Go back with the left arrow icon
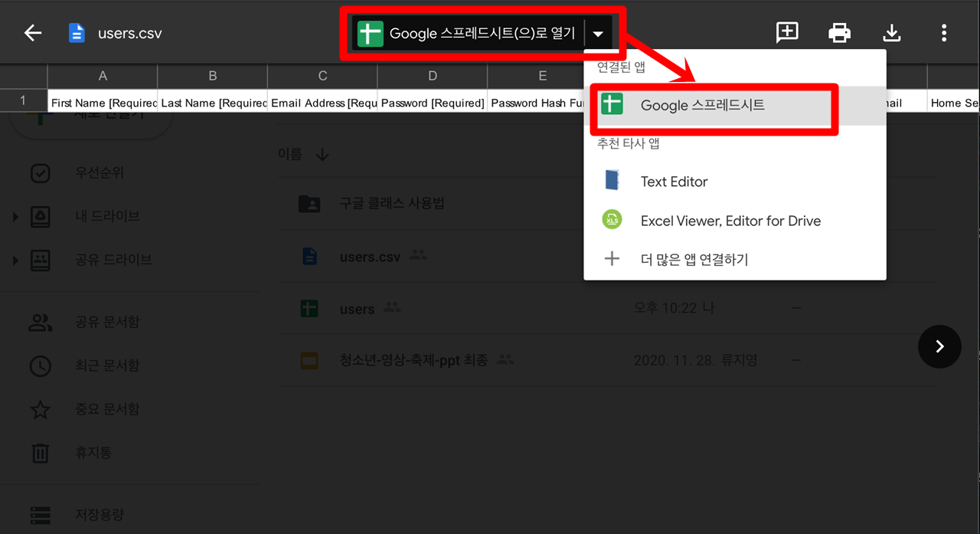The image size is (980, 534). tap(32, 33)
